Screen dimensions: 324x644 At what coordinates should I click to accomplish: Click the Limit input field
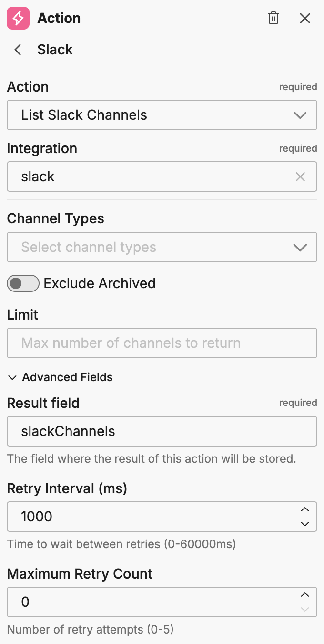[x=162, y=343]
